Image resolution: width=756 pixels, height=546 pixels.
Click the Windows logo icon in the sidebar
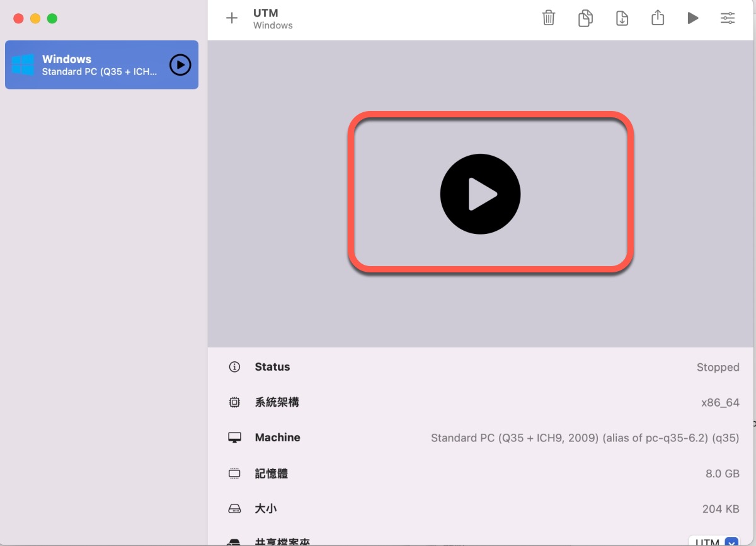23,65
